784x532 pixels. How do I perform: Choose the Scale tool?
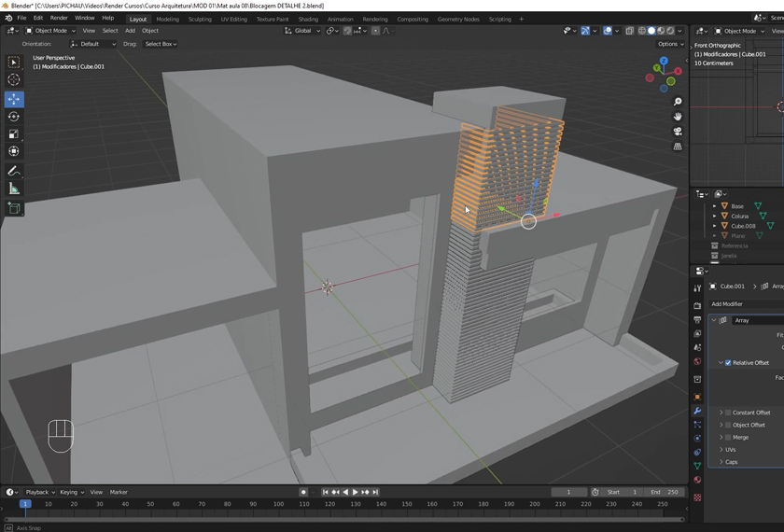pyautogui.click(x=14, y=133)
